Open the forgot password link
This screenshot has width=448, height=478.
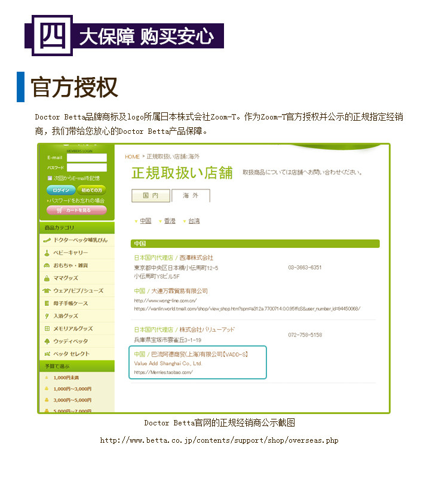[x=76, y=201]
